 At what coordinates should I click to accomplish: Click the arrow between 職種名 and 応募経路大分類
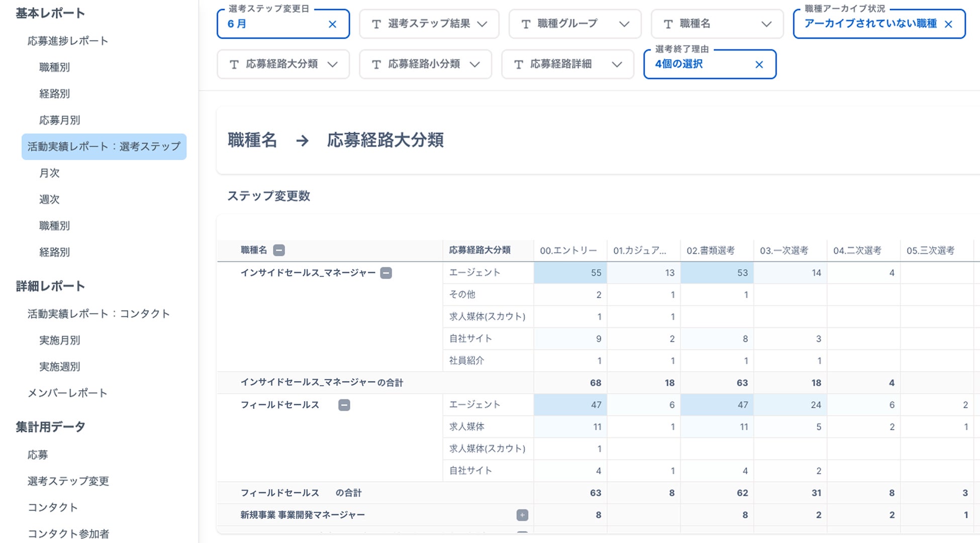302,140
